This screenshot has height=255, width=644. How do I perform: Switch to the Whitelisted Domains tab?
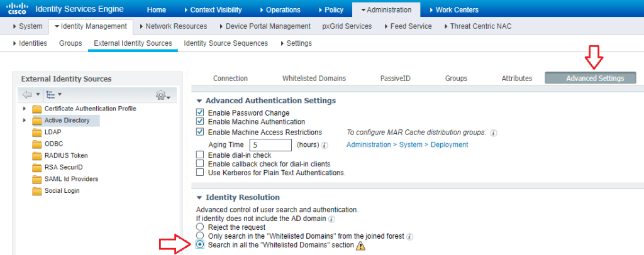click(314, 79)
